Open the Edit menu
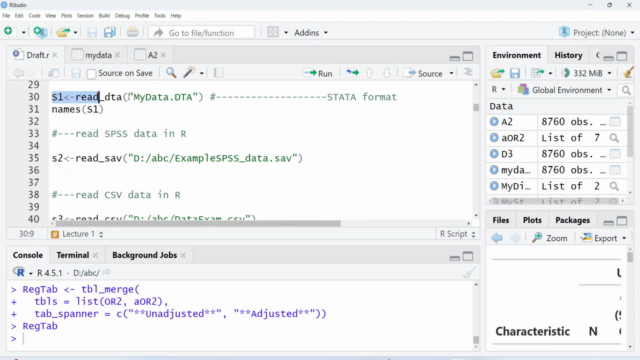Screen dimensions: 640x360 [19, 16]
